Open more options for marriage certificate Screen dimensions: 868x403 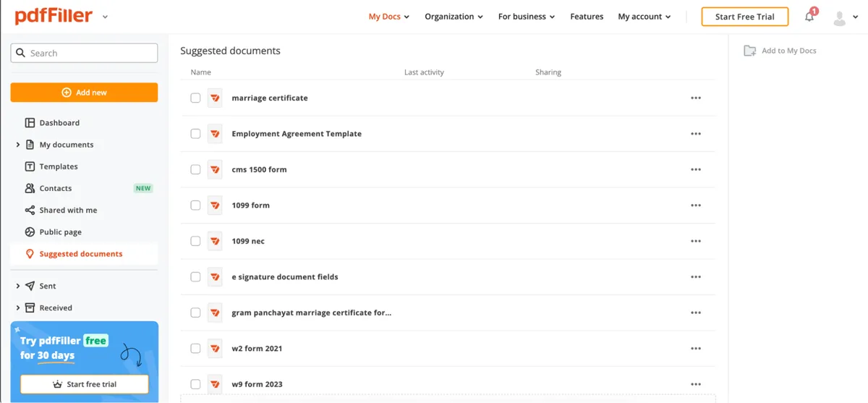[x=696, y=98]
